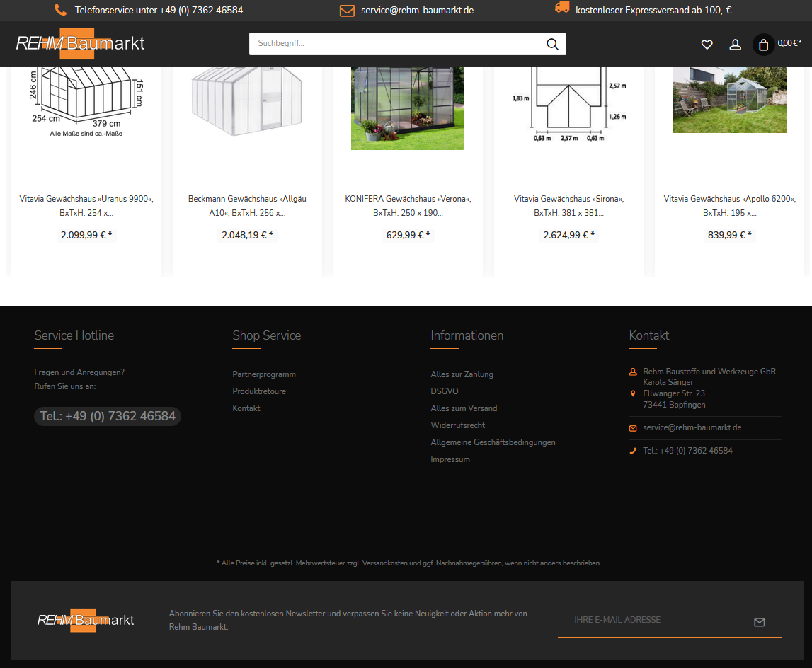Click the footer REHM Baumarkt logo
This screenshot has height=668, width=812.
pos(86,620)
